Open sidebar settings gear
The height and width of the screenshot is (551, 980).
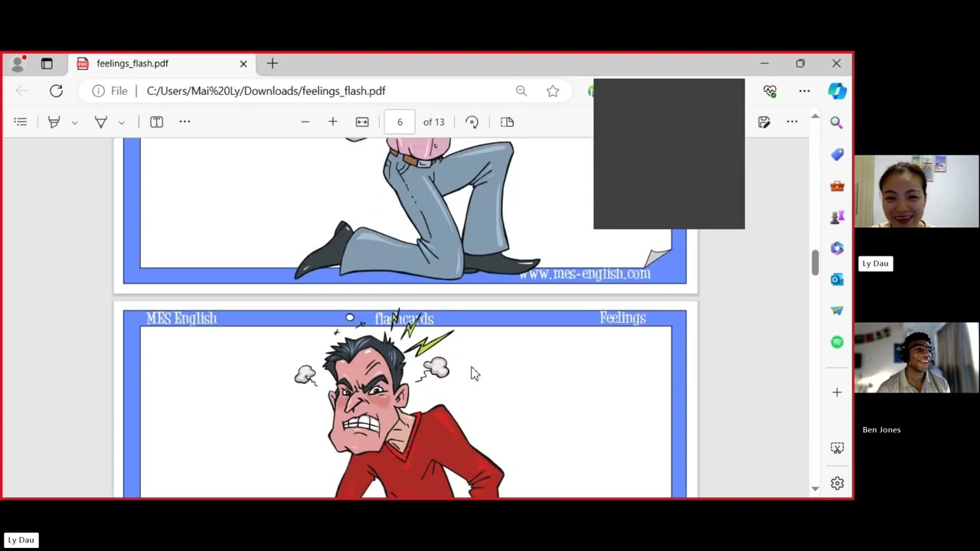tap(837, 484)
